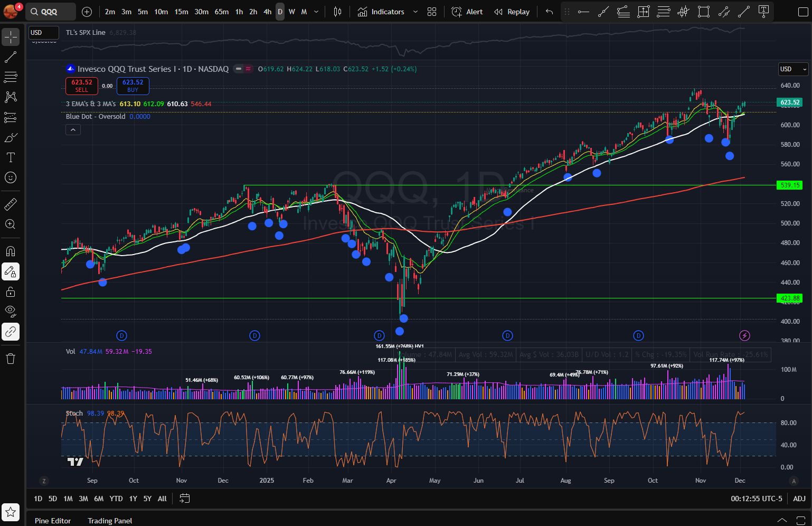Toggle hide all drawings eye icon
812x526 pixels.
[11, 312]
